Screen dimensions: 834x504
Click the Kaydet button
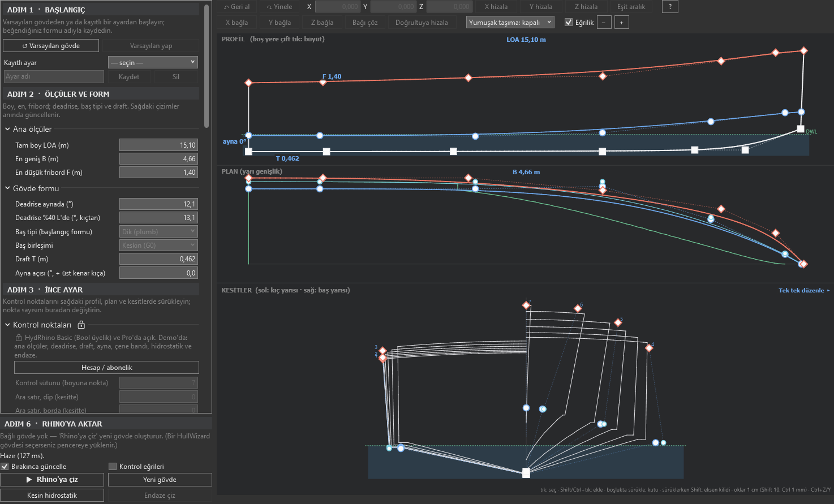129,76
